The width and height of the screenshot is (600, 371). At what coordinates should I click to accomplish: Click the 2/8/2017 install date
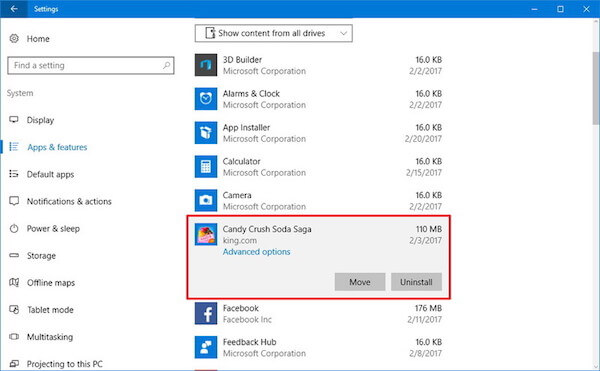(x=426, y=353)
